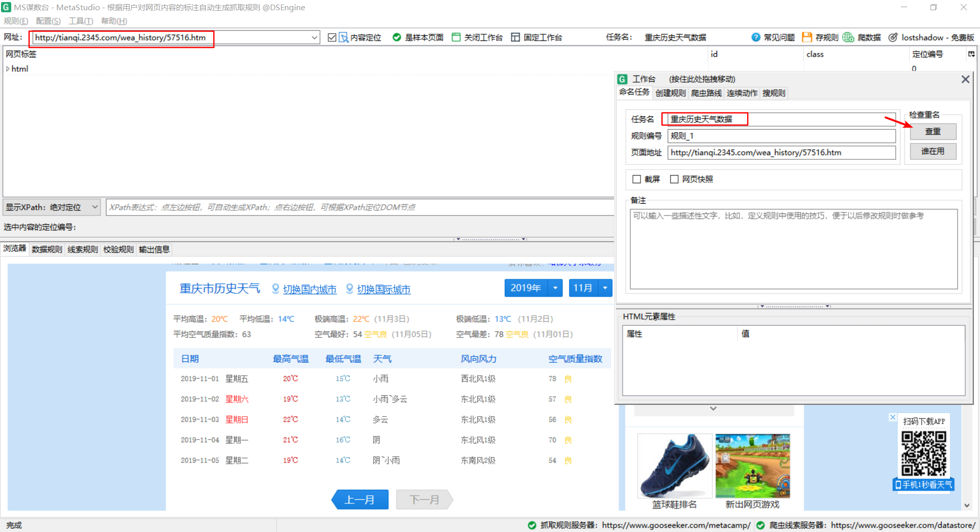Save the rule with the 存规则 icon
Image resolution: width=980 pixels, height=532 pixels.
tap(806, 37)
